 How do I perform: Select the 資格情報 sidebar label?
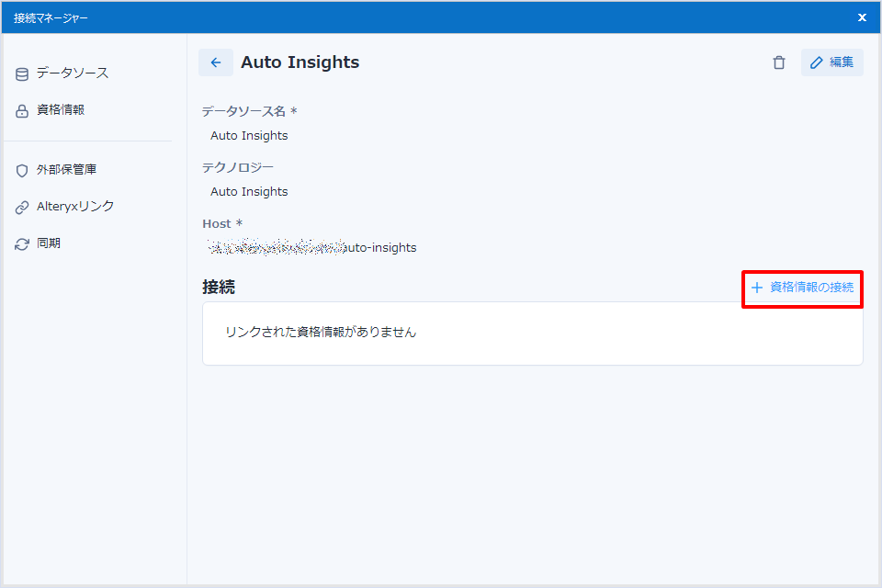point(61,110)
